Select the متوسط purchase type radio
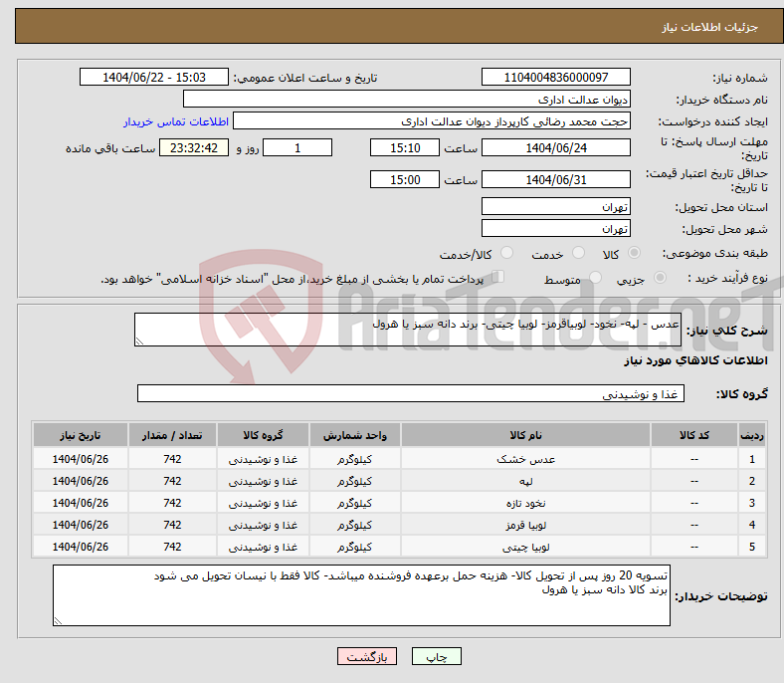Image resolution: width=784 pixels, height=683 pixels. [597, 279]
